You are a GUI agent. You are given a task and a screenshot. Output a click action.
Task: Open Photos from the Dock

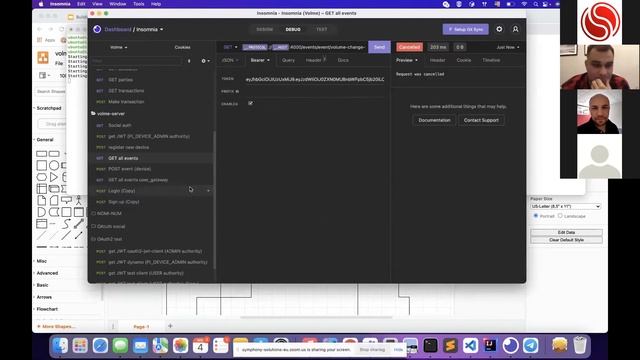click(x=180, y=346)
